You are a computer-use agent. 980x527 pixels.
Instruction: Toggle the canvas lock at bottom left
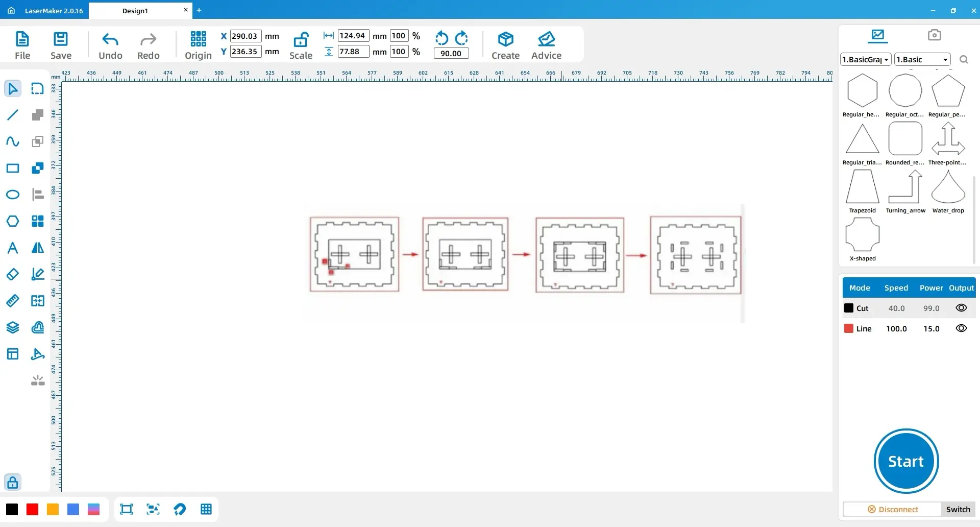pos(13,482)
